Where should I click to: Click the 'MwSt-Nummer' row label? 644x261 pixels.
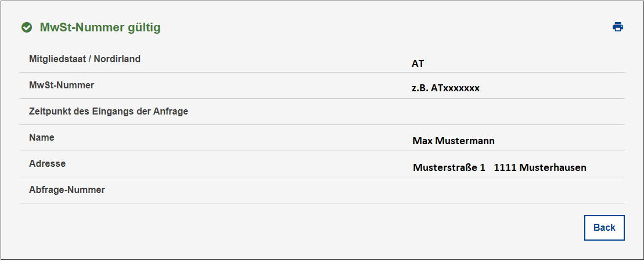[x=62, y=85]
